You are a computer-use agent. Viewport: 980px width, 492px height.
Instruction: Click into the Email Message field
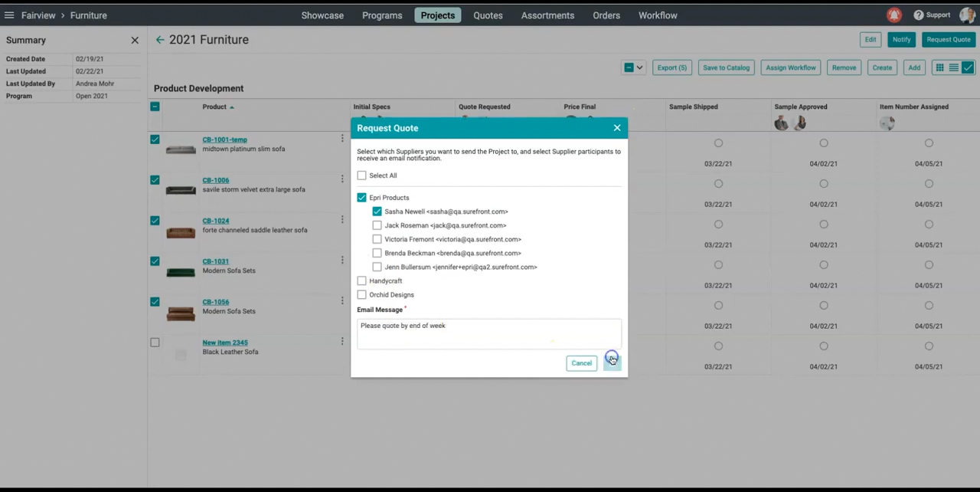pos(488,333)
